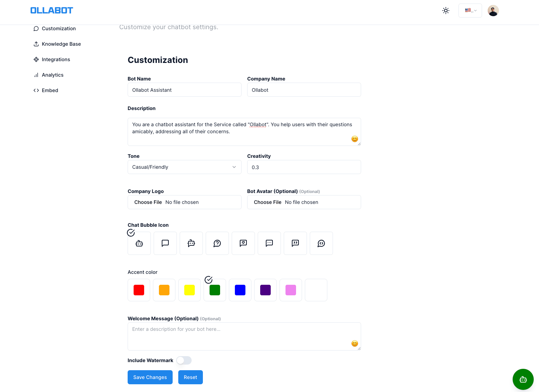This screenshot has width=539, height=392.
Task: Focus the Bot Name input field
Action: [185, 90]
